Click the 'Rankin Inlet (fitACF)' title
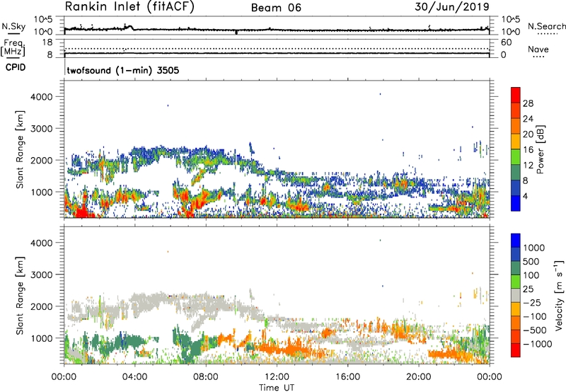566x392 pixels. coord(129,7)
